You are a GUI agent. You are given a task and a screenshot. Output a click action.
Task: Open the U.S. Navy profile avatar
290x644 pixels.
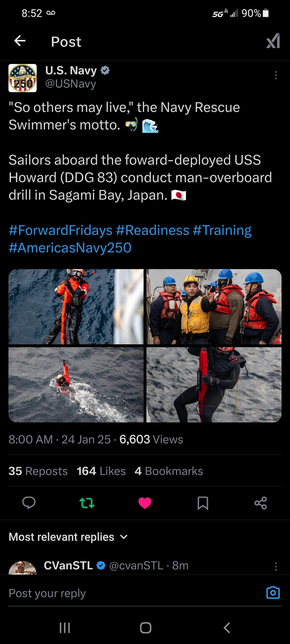23,78
